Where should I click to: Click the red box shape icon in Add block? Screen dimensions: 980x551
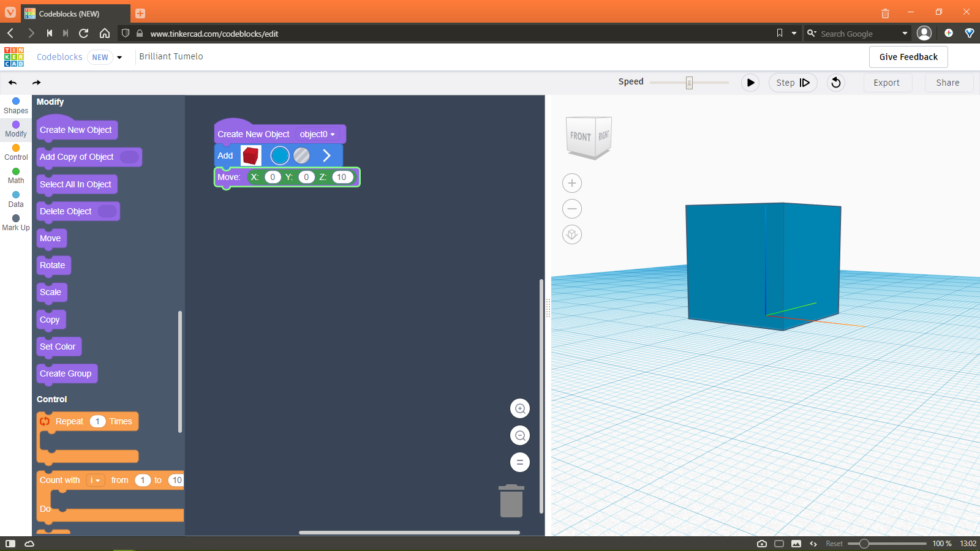pos(251,156)
